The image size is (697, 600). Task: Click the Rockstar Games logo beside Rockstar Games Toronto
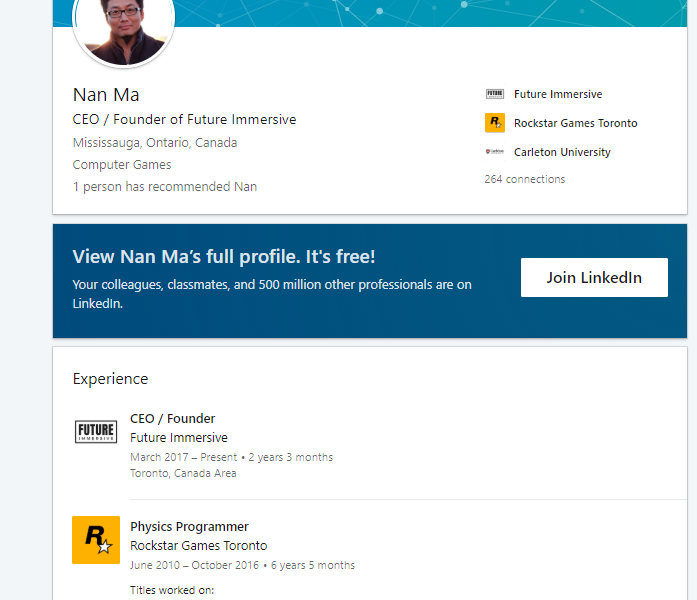(x=495, y=123)
